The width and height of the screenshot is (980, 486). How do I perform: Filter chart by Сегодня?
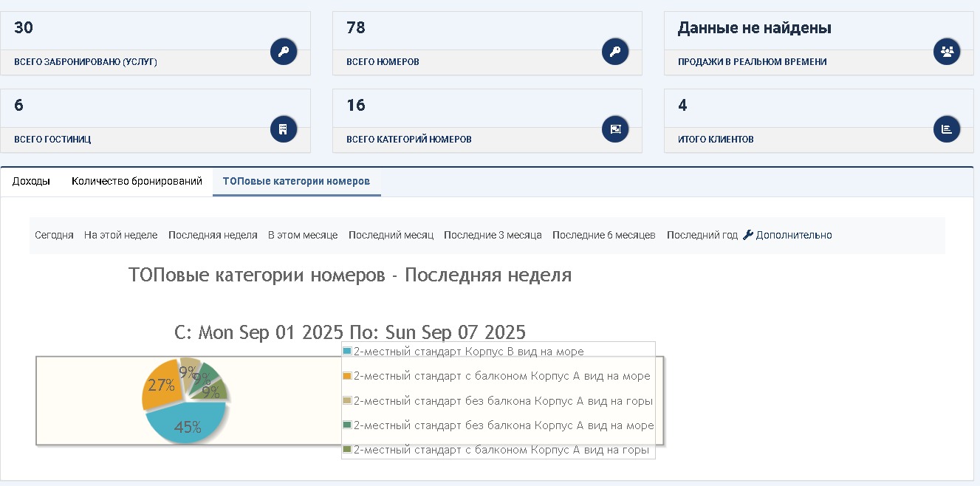(54, 236)
